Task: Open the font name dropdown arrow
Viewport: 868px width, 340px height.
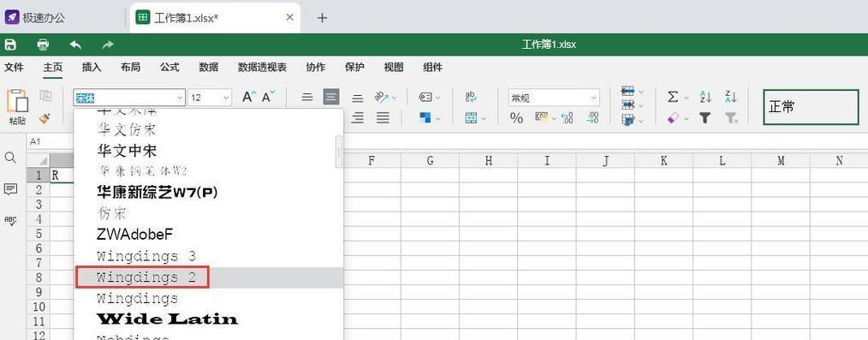Action: 180,98
